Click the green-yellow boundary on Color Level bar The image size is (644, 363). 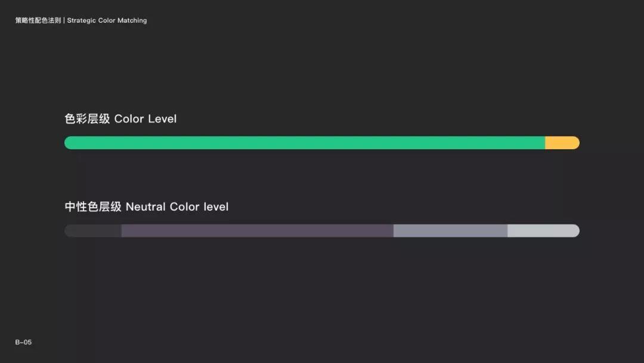point(546,143)
